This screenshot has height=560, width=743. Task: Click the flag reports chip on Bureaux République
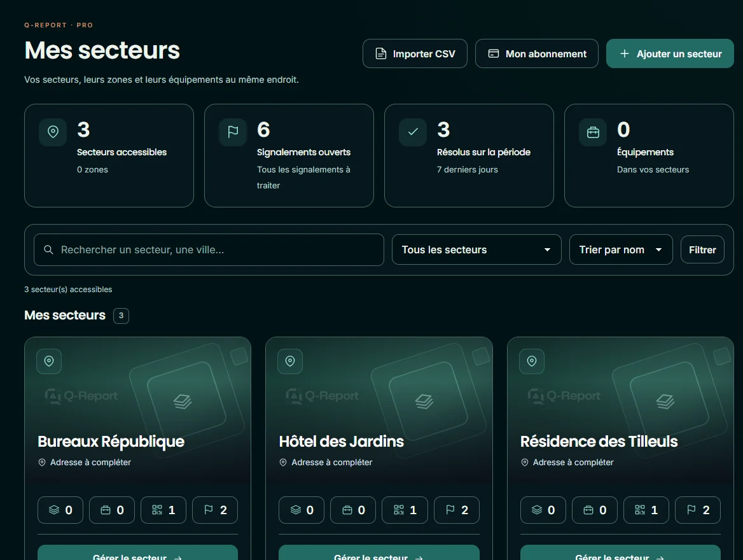point(214,510)
